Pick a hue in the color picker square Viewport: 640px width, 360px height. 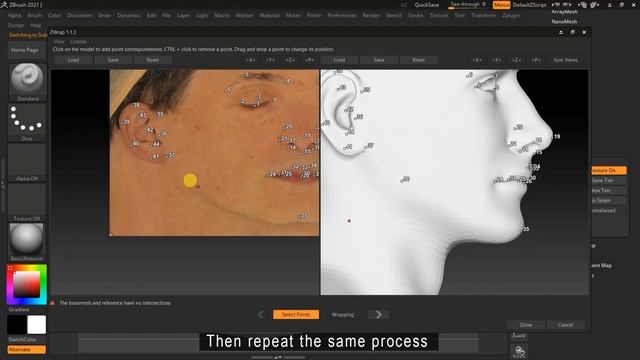tap(27, 284)
